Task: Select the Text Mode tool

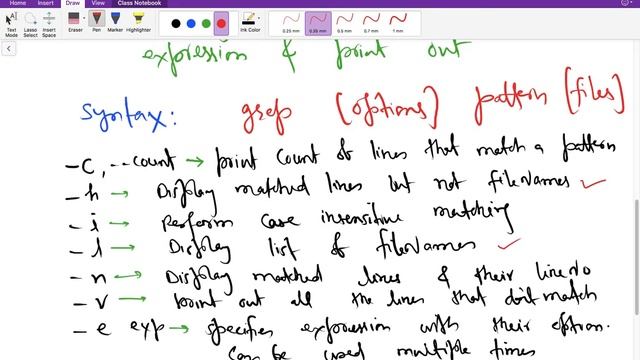Action: point(11,24)
